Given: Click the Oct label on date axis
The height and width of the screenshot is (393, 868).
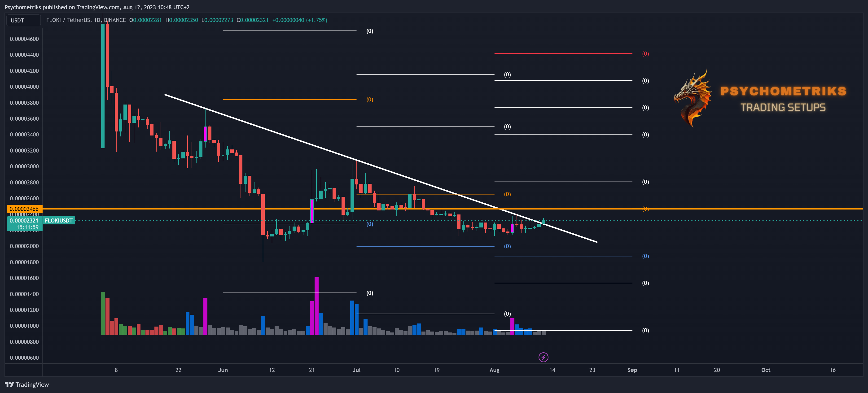Looking at the screenshot, I should 766,370.
